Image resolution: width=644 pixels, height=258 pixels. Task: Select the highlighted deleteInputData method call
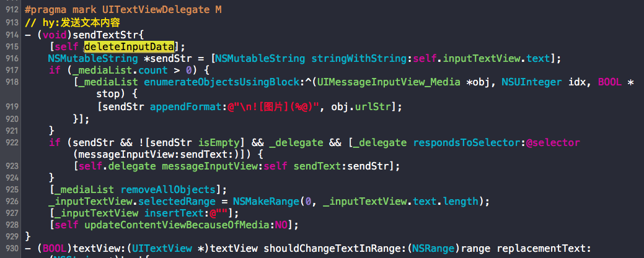click(129, 46)
